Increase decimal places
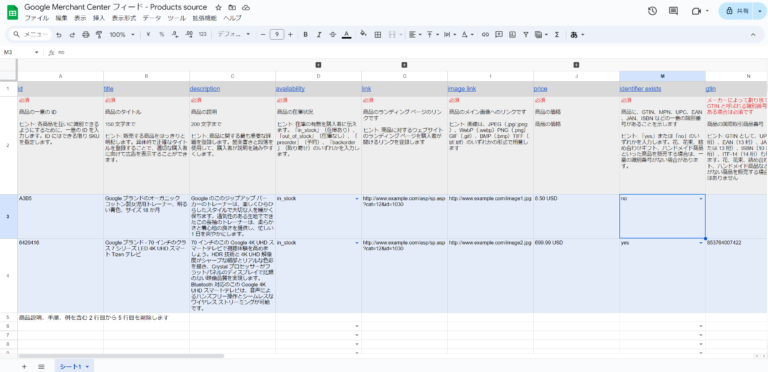The image size is (768, 372). (x=189, y=35)
